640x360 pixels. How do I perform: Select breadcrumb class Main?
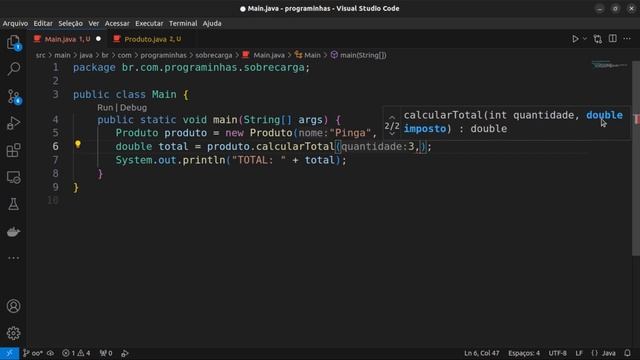[308, 55]
